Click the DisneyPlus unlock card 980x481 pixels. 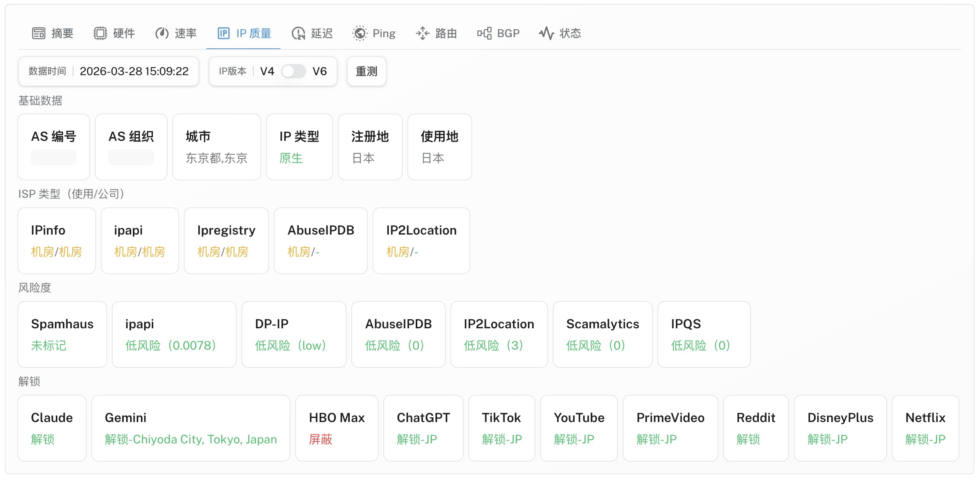[x=841, y=428]
